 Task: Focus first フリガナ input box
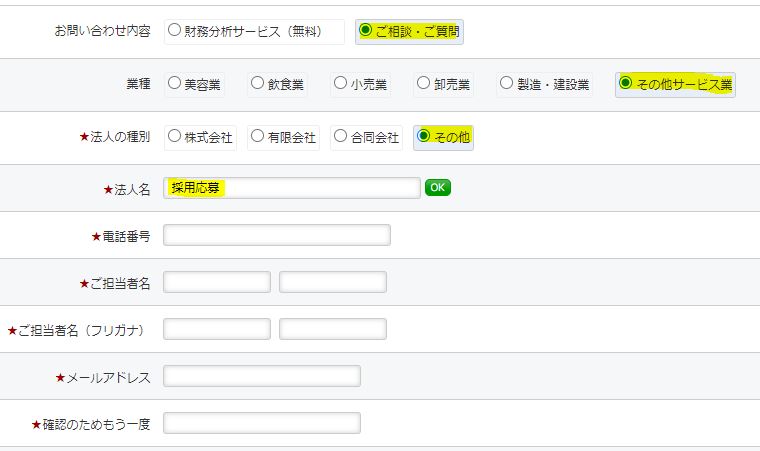pyautogui.click(x=216, y=329)
